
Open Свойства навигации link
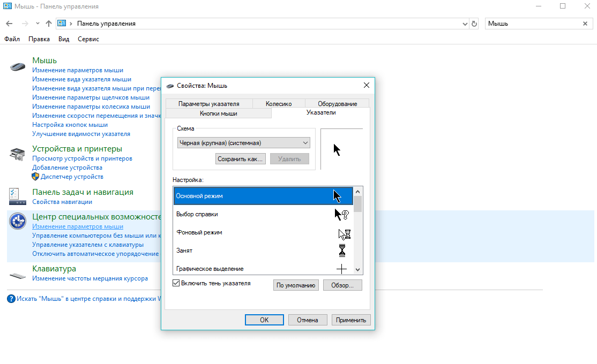click(62, 202)
